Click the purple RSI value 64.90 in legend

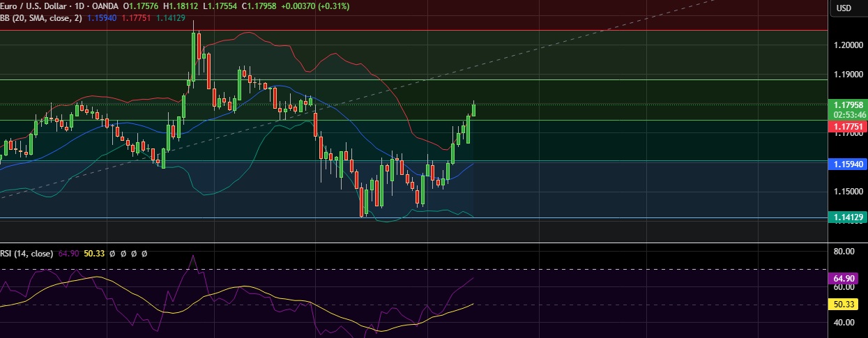click(68, 254)
